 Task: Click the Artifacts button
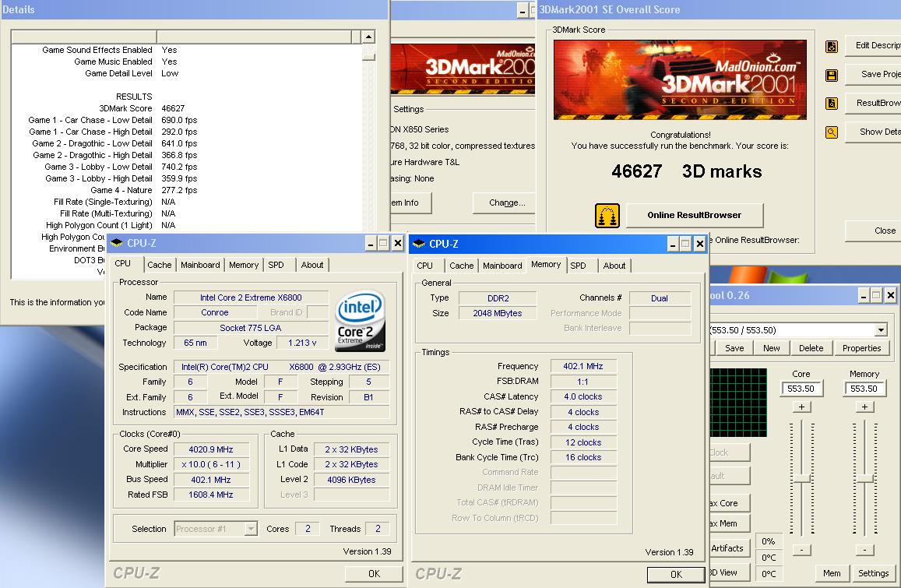tap(730, 548)
